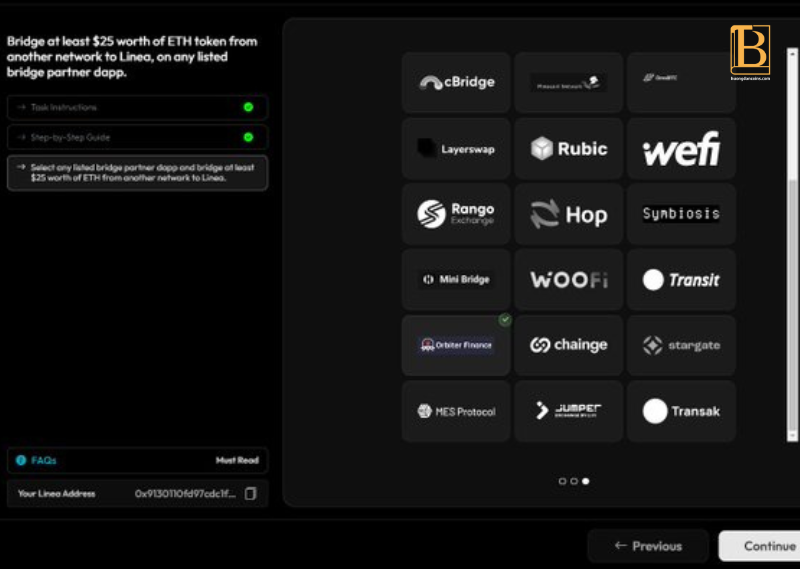Choose the Transak card
The width and height of the screenshot is (800, 569).
point(681,411)
